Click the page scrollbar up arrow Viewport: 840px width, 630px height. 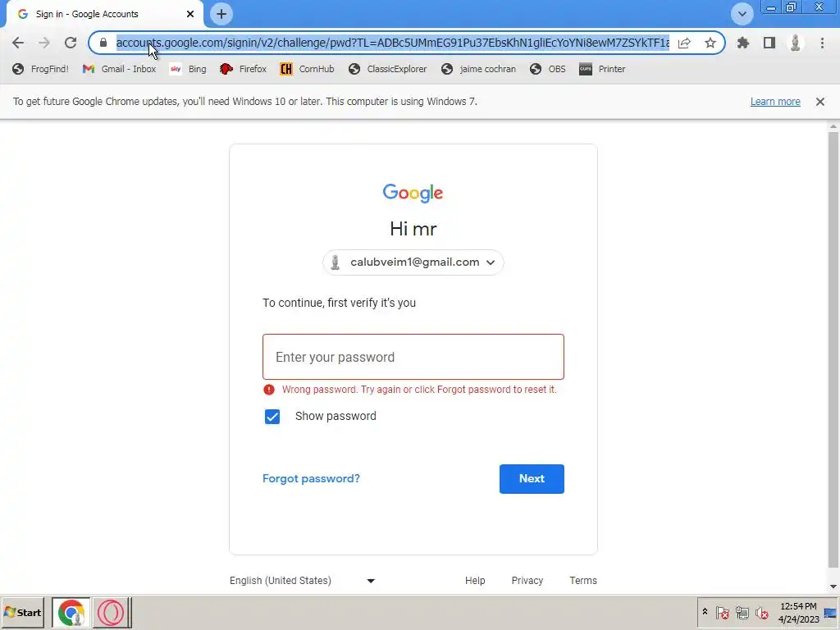[x=833, y=126]
